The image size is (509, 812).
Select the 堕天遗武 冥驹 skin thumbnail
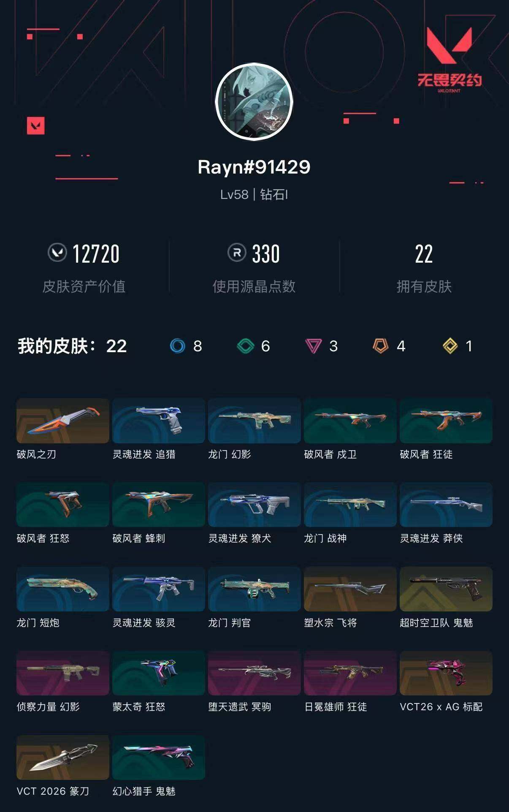coord(254,673)
